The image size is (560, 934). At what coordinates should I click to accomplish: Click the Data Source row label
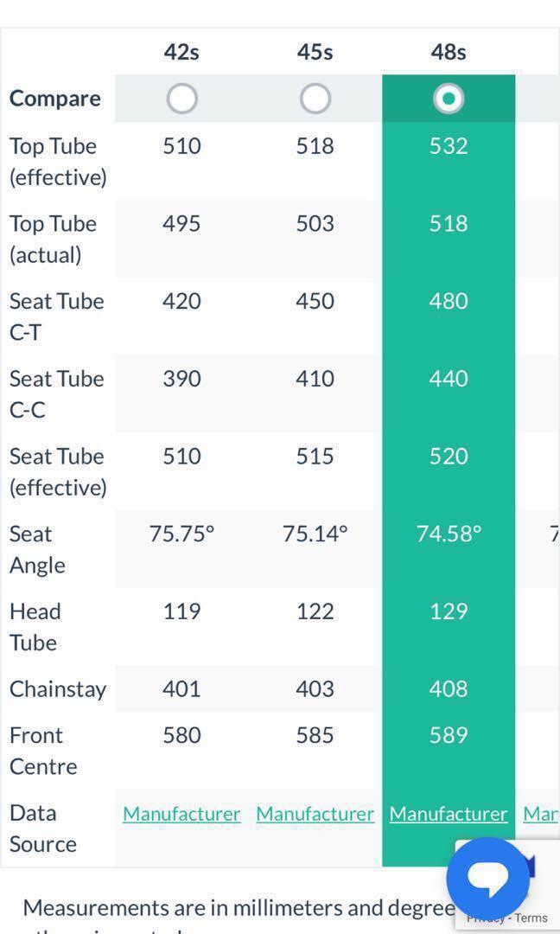tap(43, 828)
